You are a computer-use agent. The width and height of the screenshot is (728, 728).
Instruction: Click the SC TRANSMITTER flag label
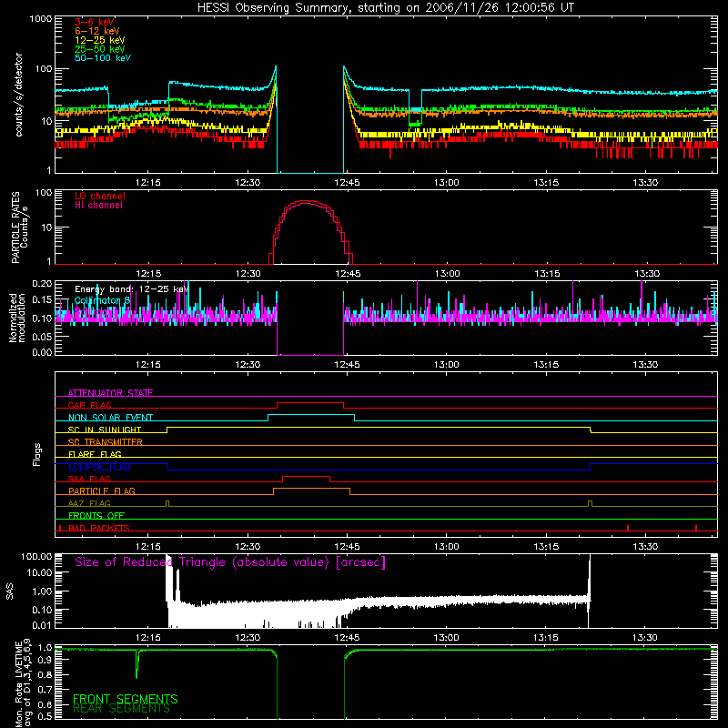(106, 442)
